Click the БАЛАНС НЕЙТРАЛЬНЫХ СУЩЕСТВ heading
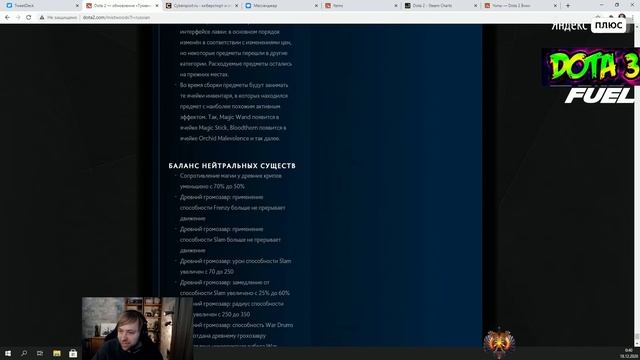 (232, 166)
